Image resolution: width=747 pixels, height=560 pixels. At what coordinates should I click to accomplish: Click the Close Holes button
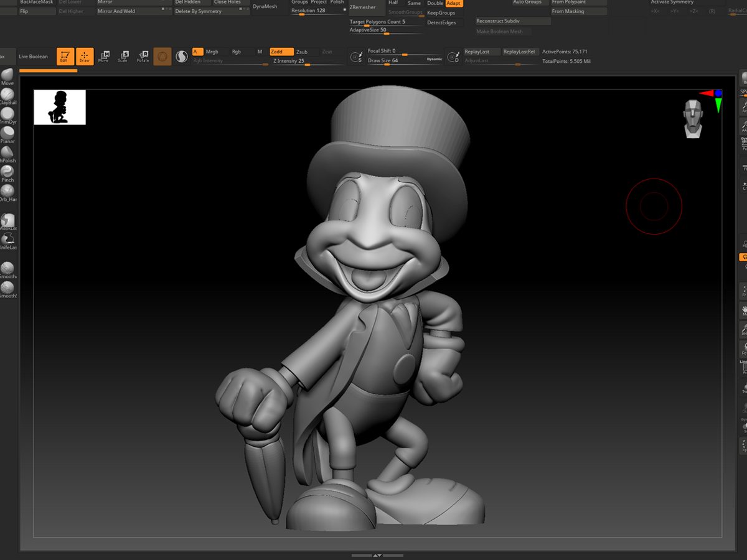pyautogui.click(x=231, y=2)
